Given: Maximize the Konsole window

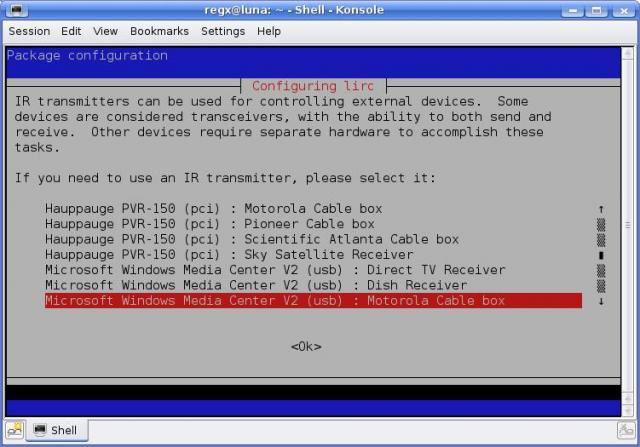Looking at the screenshot, I should pos(596,10).
